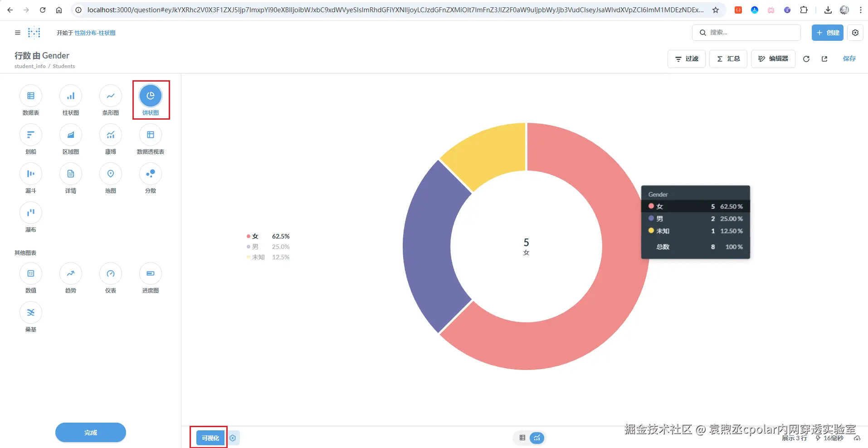Choose the 桑基 Sankey chart icon
Image resolution: width=868 pixels, height=448 pixels.
tap(31, 312)
